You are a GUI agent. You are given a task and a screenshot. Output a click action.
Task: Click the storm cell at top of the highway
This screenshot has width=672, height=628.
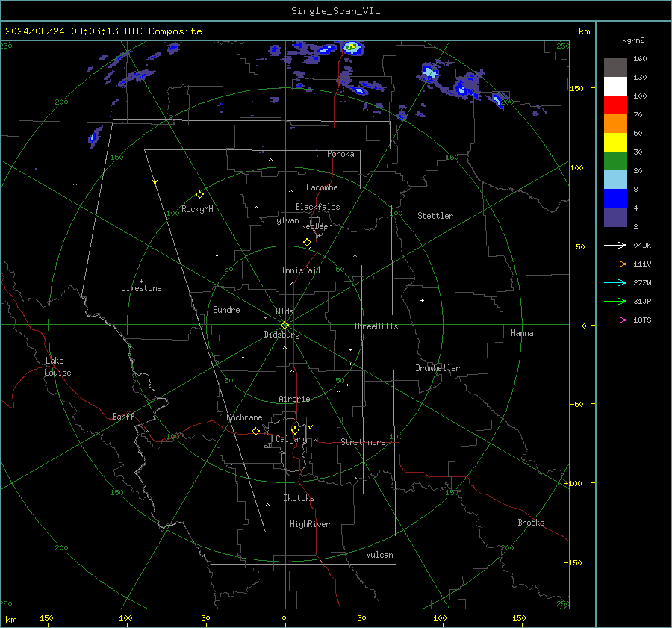point(352,47)
